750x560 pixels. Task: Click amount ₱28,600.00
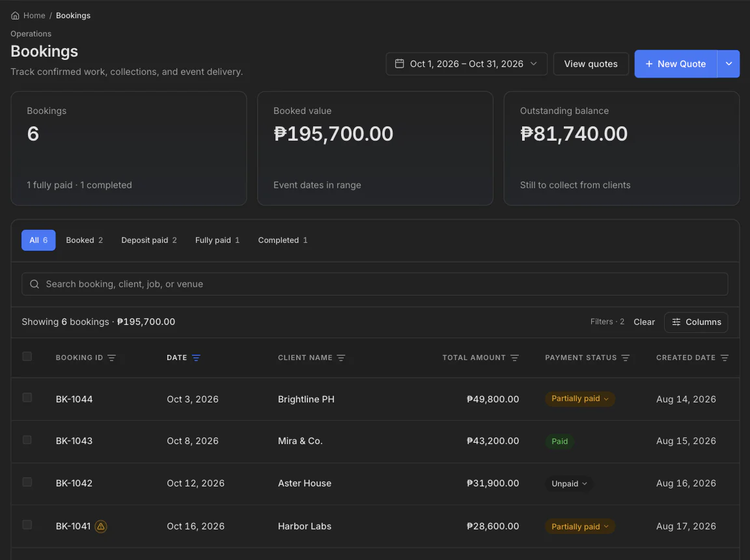click(x=493, y=527)
